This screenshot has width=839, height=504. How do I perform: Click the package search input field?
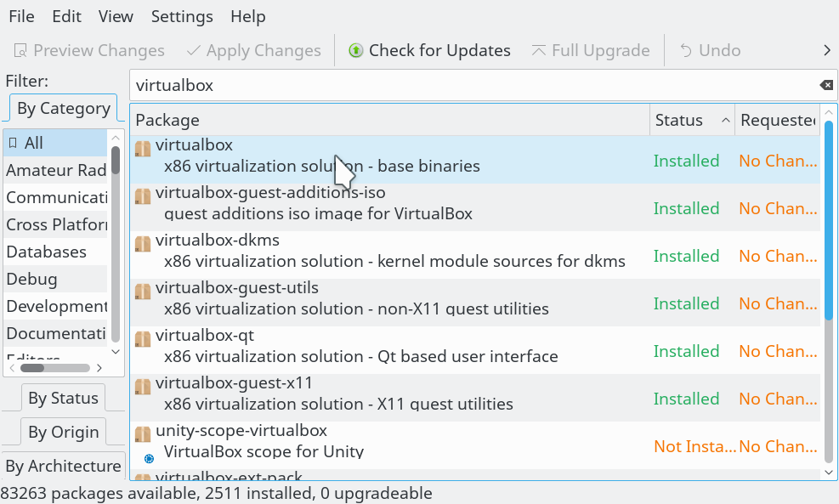click(468, 85)
